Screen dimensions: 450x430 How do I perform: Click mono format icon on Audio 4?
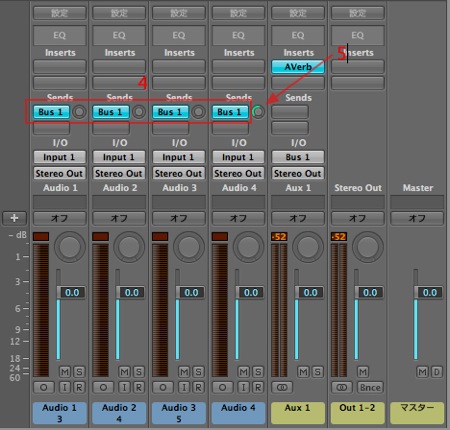pos(223,387)
